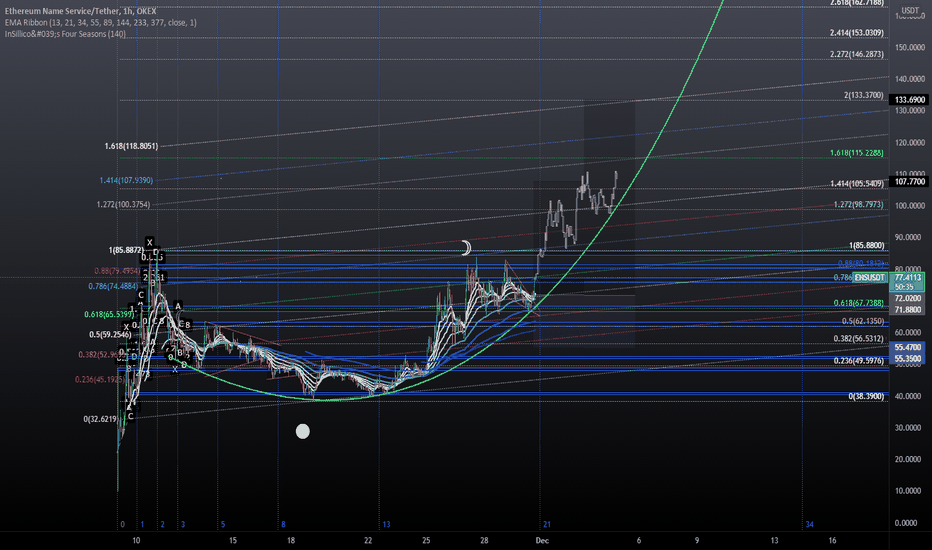Select the 2.272(146.2873) Fibonacci label
Image resolution: width=932 pixels, height=550 pixels.
857,54
